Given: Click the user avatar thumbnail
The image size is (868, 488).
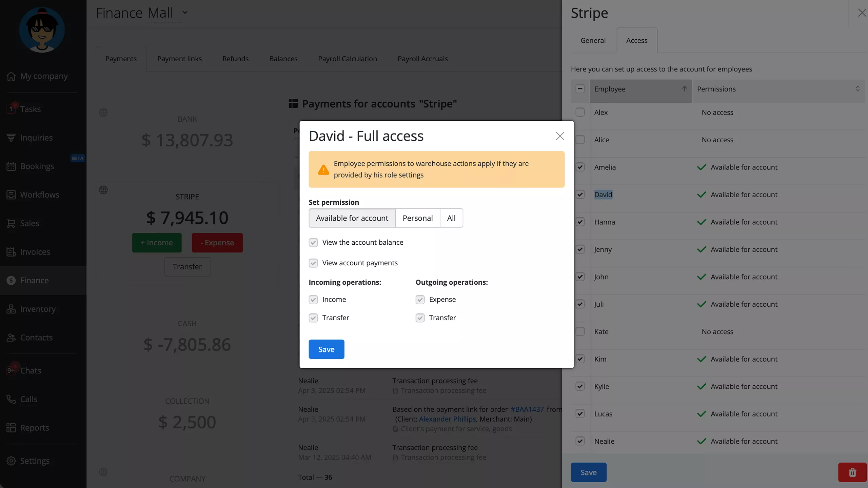Looking at the screenshot, I should (42, 30).
